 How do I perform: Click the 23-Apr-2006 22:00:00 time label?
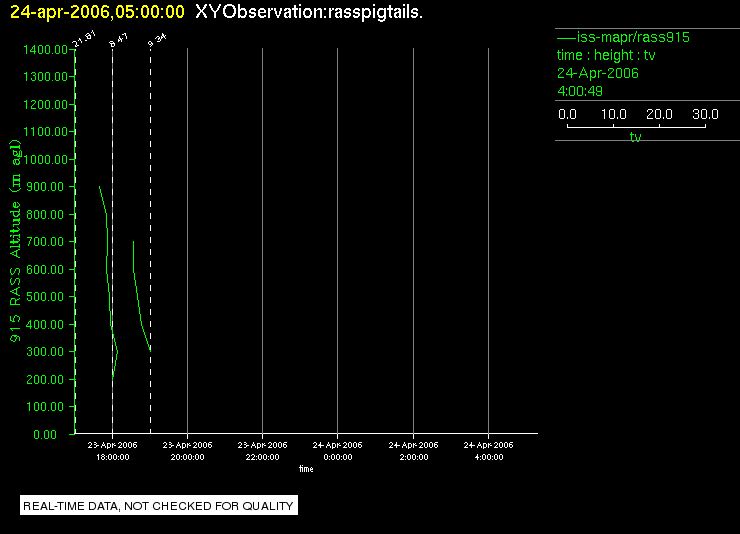[x=262, y=451]
